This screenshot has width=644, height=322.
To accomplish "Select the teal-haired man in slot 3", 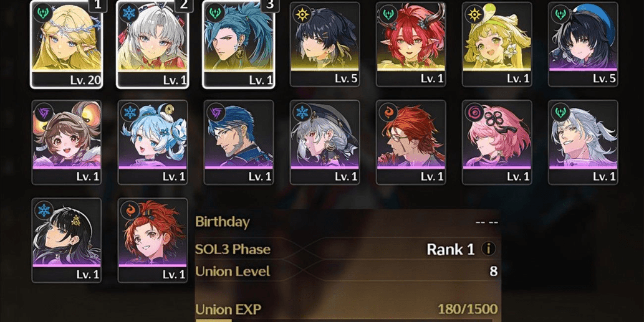I will tap(239, 44).
